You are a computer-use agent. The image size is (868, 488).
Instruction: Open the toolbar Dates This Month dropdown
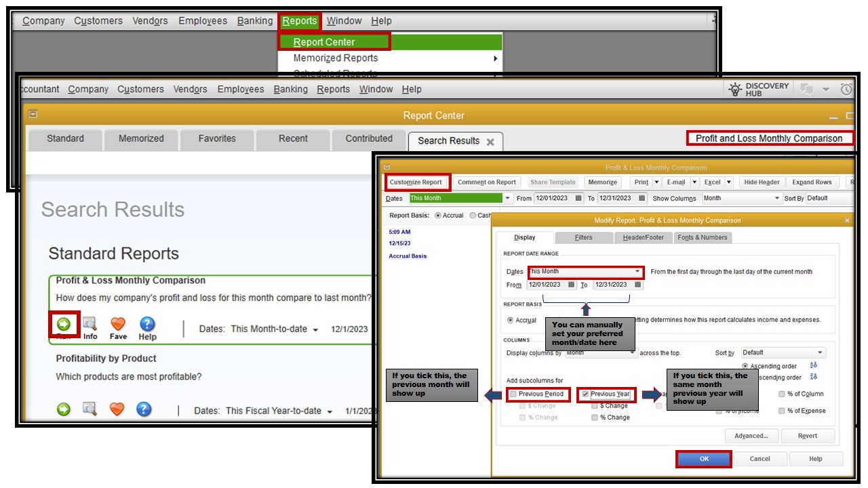[507, 199]
